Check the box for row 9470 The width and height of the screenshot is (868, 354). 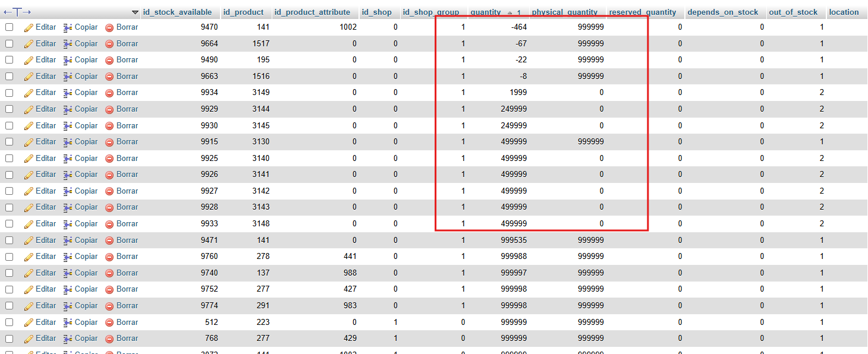pyautogui.click(x=9, y=27)
